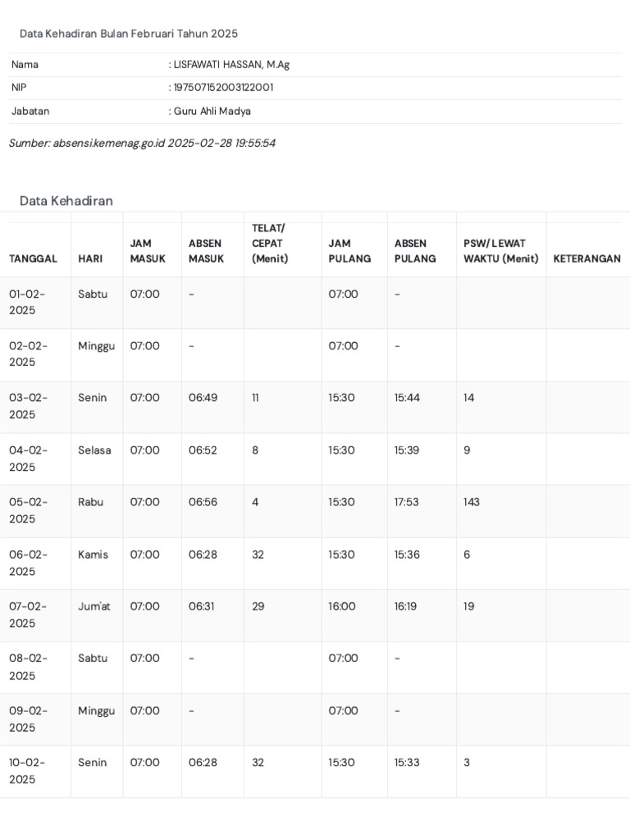
Task: Select the HARI column header
Action: tap(90, 258)
